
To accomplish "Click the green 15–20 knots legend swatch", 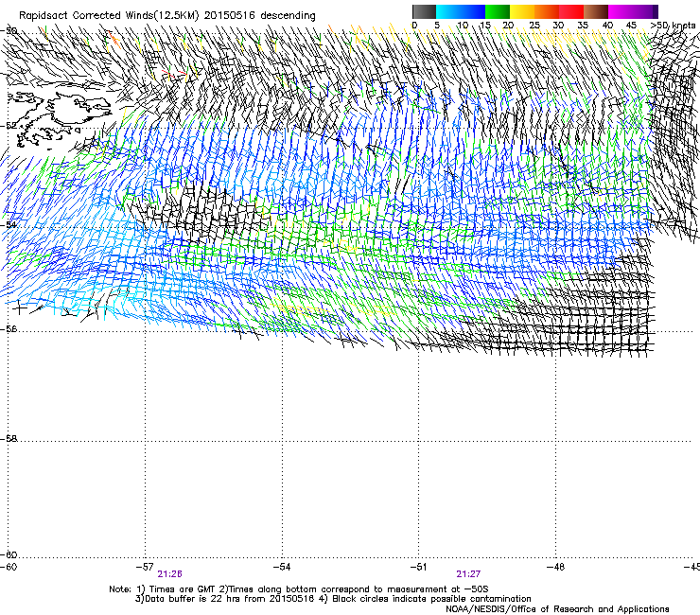I will coord(498,11).
